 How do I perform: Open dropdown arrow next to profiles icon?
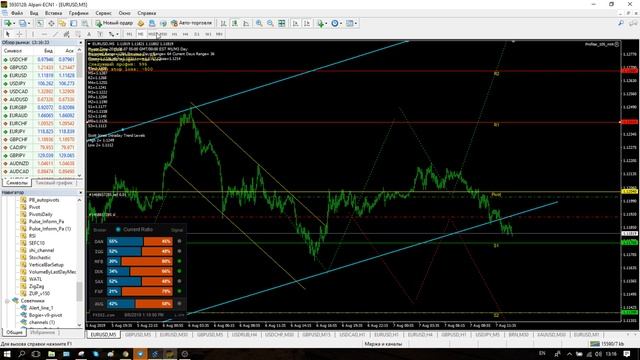[x=29, y=23]
